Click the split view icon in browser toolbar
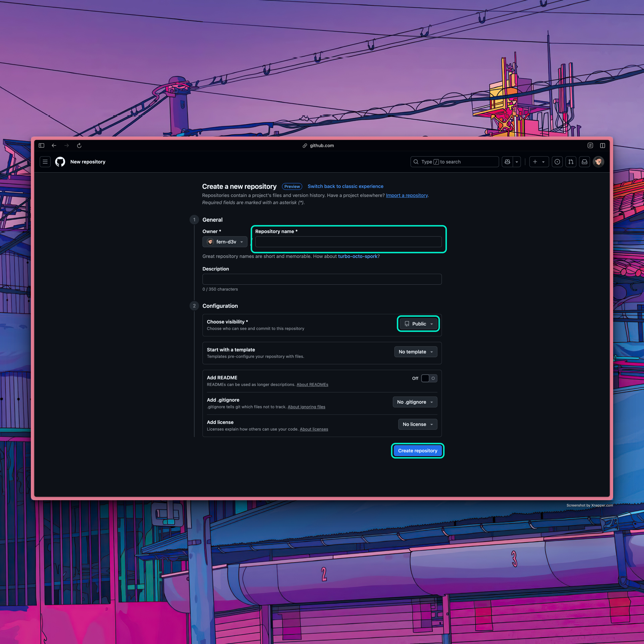Screen dimensions: 644x644 602,145
